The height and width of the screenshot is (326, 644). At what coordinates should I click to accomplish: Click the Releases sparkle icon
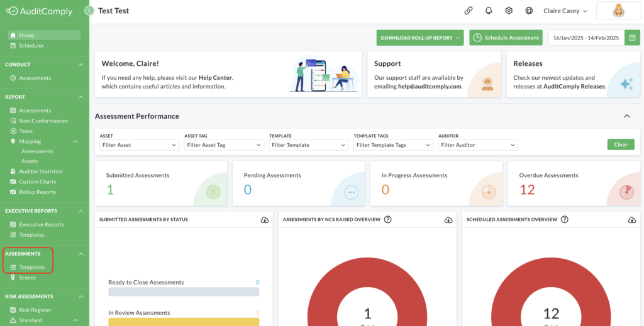tap(626, 84)
